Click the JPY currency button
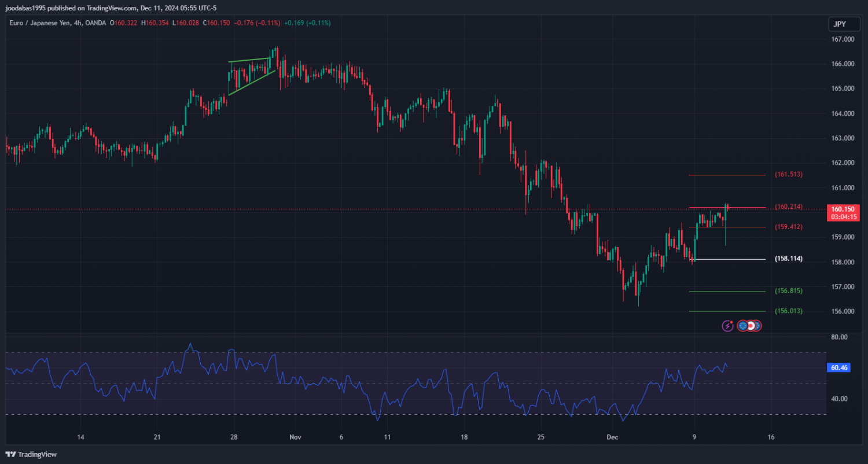The image size is (868, 464). (x=840, y=24)
